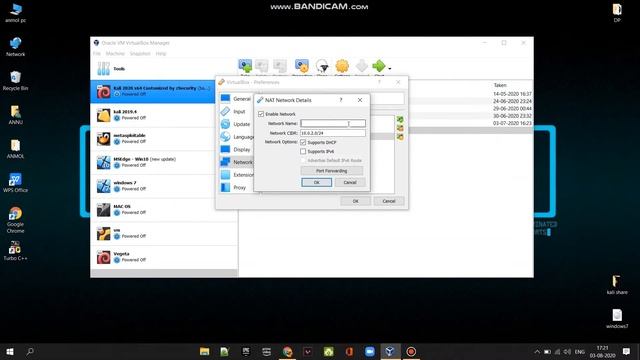Image resolution: width=640 pixels, height=360 pixels.
Task: Click VirtualBox cube icon in taskbar
Action: (x=390, y=351)
